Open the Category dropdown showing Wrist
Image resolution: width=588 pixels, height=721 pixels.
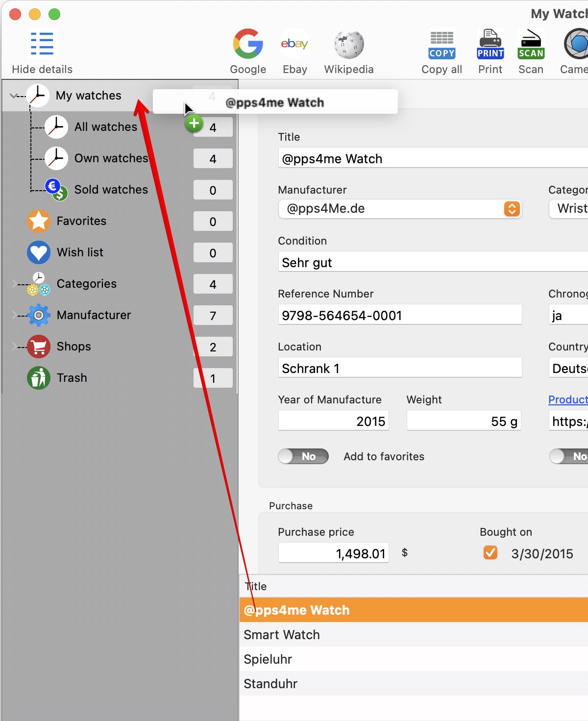568,209
